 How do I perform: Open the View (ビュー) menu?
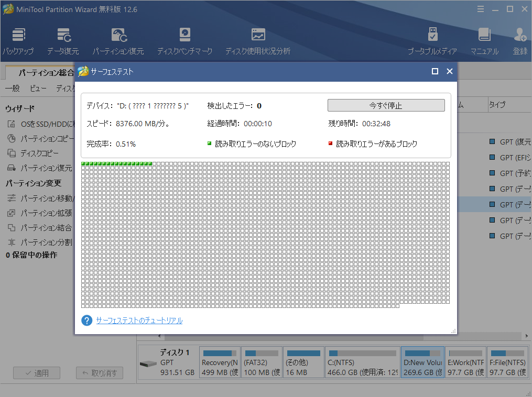(38, 89)
